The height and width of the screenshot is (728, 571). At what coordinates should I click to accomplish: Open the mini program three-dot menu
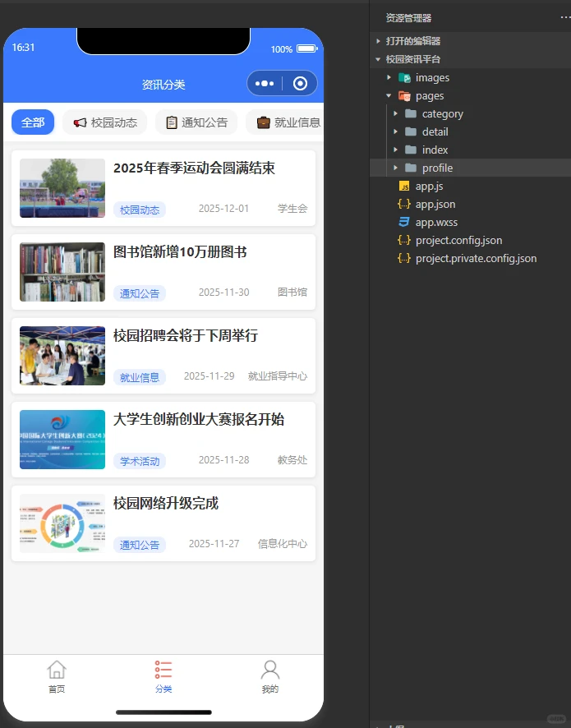click(265, 84)
